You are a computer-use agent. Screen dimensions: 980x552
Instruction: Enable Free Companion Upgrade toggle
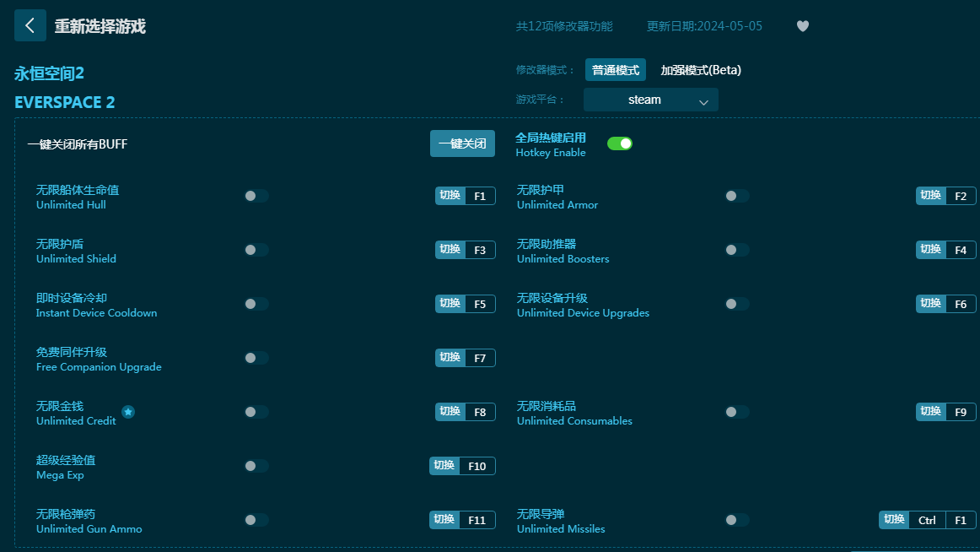(256, 358)
